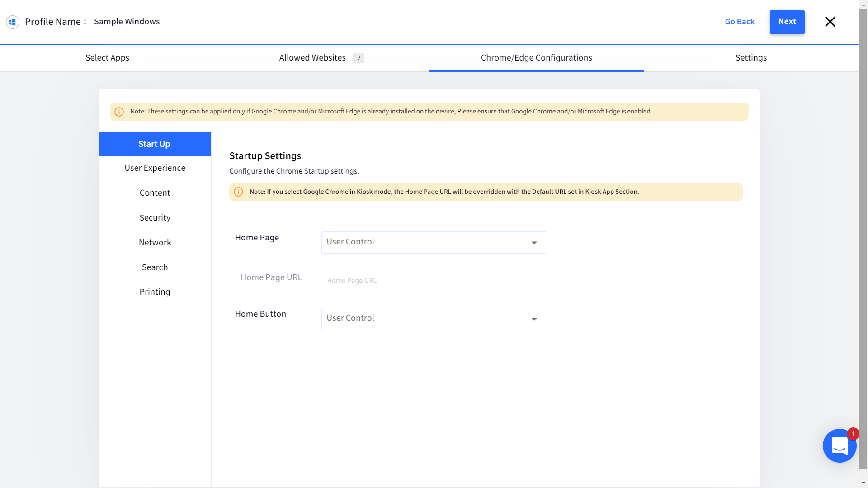Click the Go Back link
The width and height of the screenshot is (868, 488).
coord(740,22)
